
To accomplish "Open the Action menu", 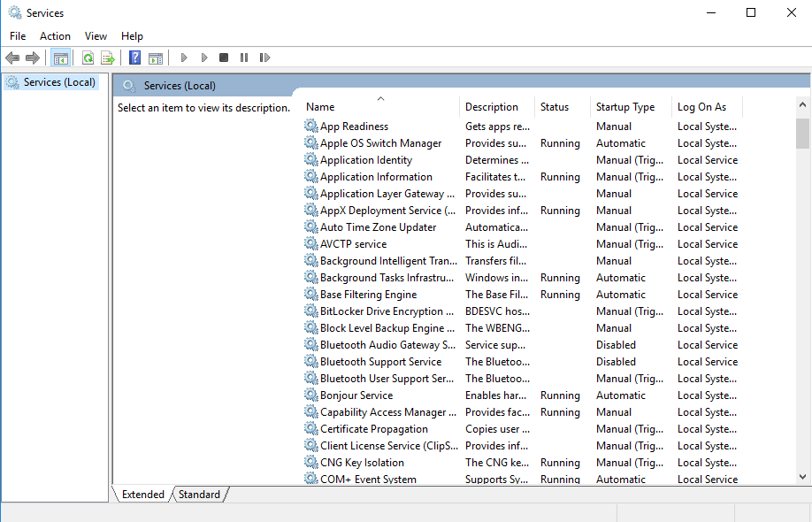I will 55,36.
